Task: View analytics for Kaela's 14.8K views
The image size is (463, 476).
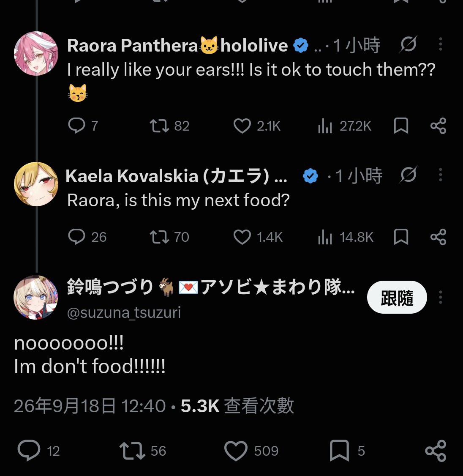Action: coord(346,237)
